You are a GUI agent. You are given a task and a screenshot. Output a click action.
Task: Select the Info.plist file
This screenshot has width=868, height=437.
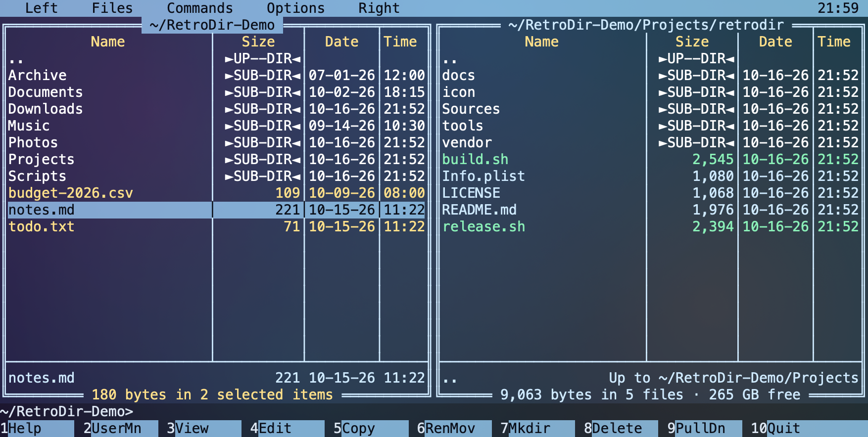tap(650, 176)
